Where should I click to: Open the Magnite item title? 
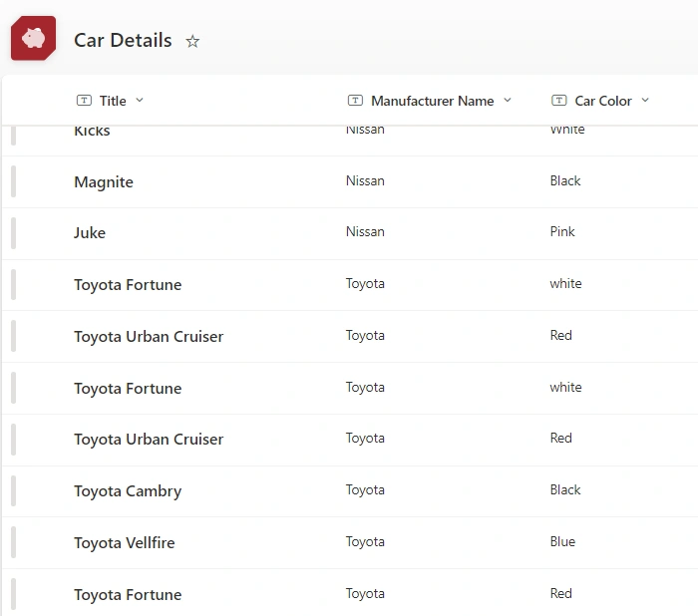tap(104, 182)
